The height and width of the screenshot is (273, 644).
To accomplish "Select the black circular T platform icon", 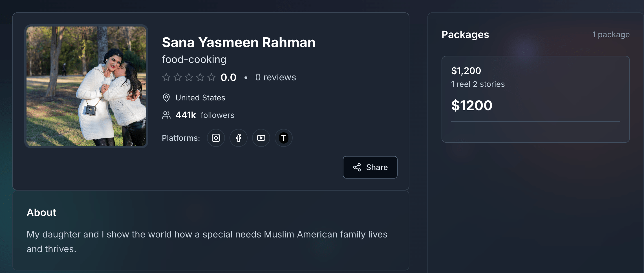I will point(284,138).
